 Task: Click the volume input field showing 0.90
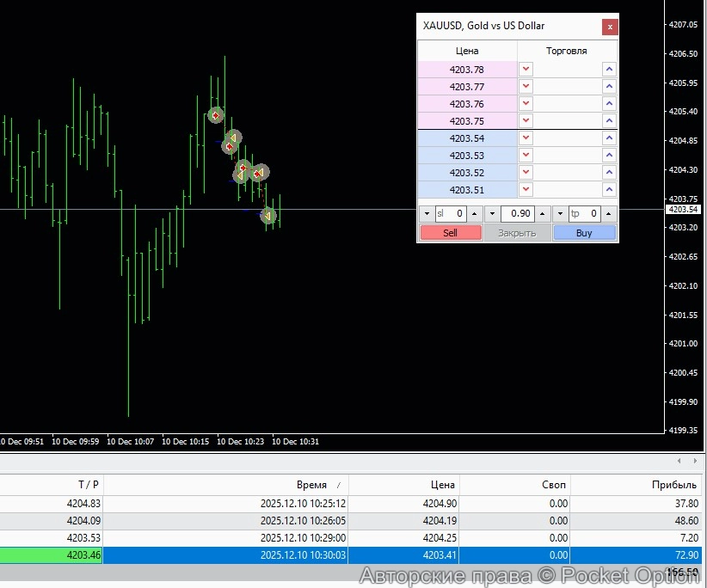coord(518,214)
